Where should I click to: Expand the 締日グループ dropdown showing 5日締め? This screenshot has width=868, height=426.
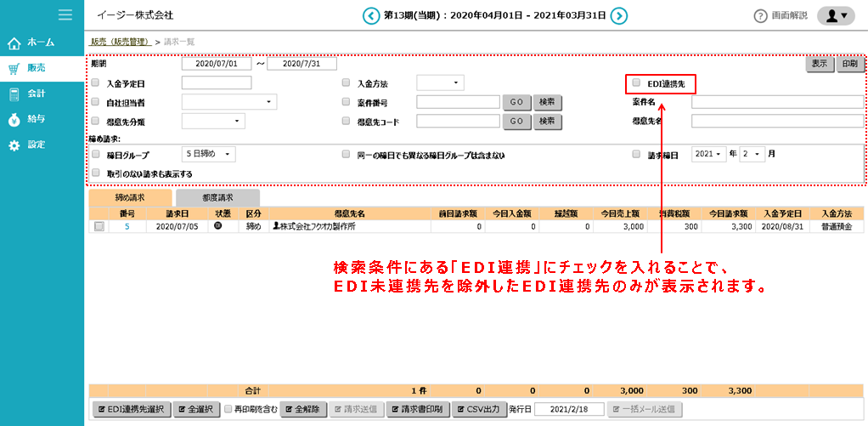coord(208,155)
